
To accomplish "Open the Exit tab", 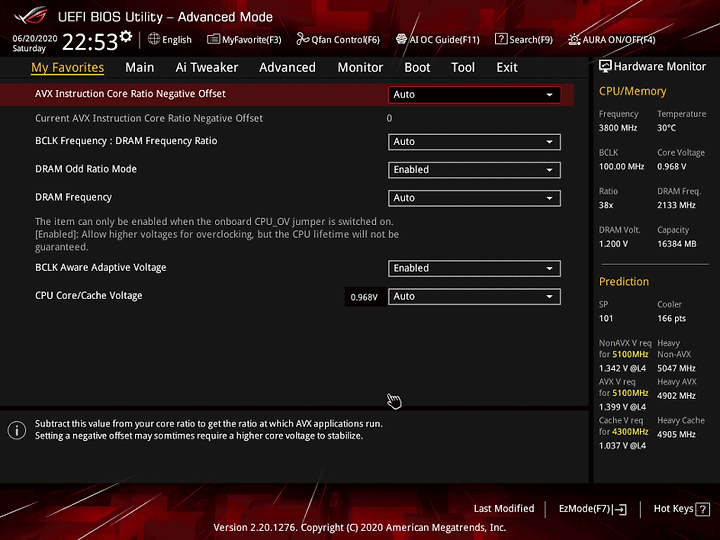I will 507,68.
